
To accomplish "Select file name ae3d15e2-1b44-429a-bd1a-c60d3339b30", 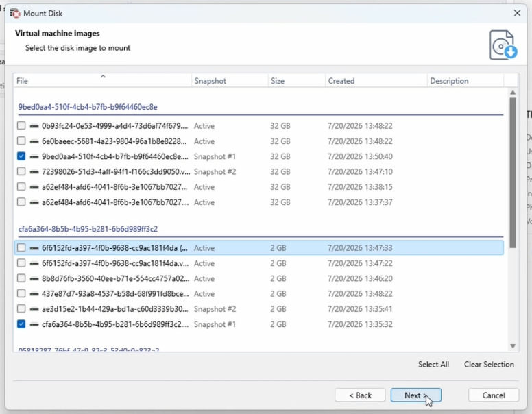I will pyautogui.click(x=114, y=310).
